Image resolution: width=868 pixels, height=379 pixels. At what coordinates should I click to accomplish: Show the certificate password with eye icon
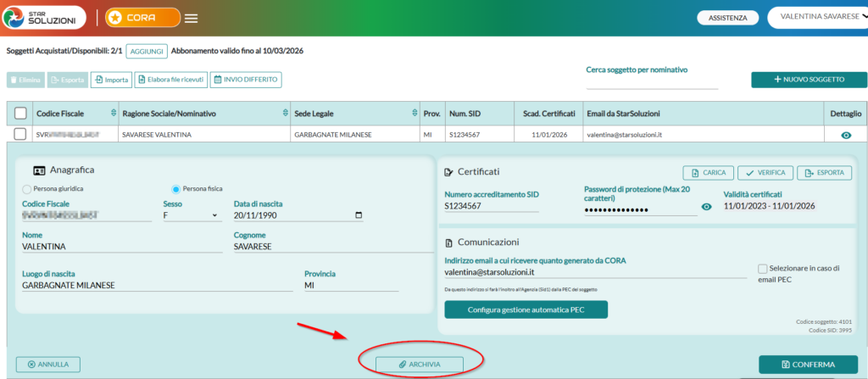pyautogui.click(x=706, y=207)
